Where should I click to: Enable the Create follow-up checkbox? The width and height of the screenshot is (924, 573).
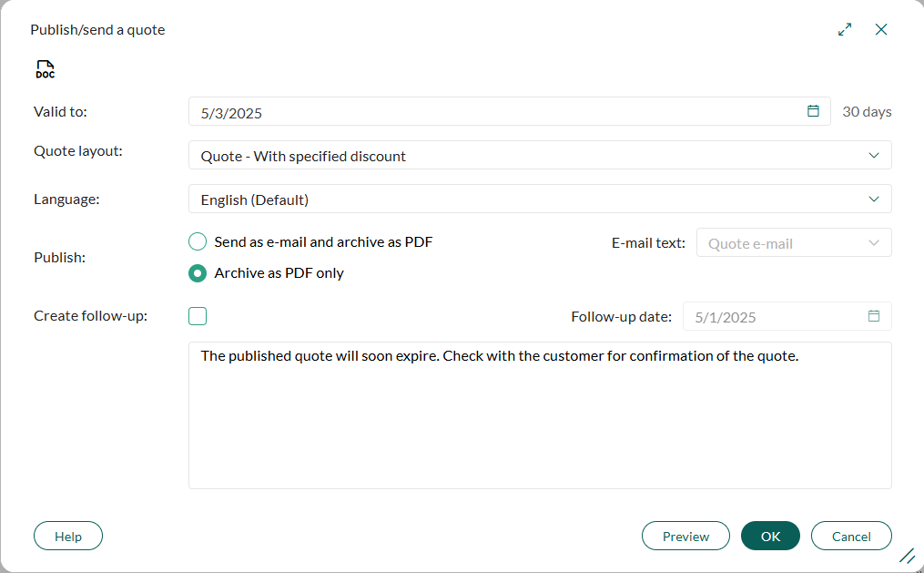[198, 316]
